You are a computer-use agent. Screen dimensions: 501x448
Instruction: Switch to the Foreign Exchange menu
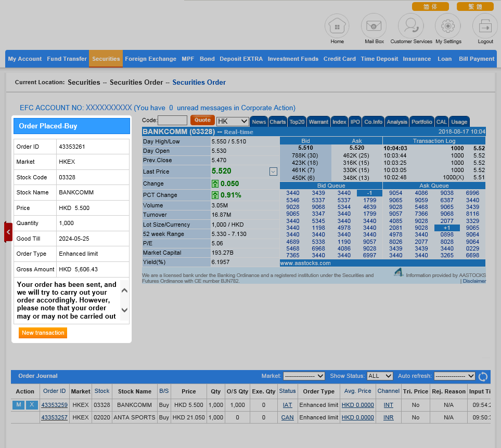coord(150,59)
